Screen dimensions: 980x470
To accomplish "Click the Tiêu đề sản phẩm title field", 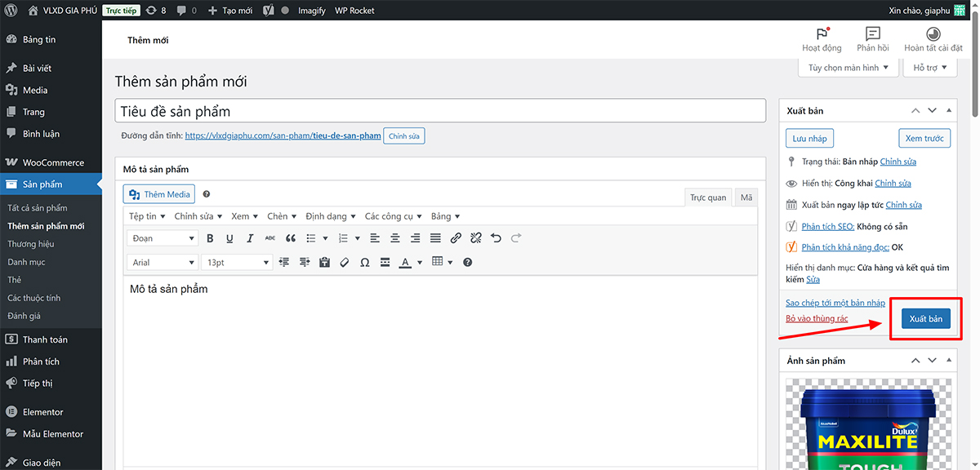I will tap(440, 111).
